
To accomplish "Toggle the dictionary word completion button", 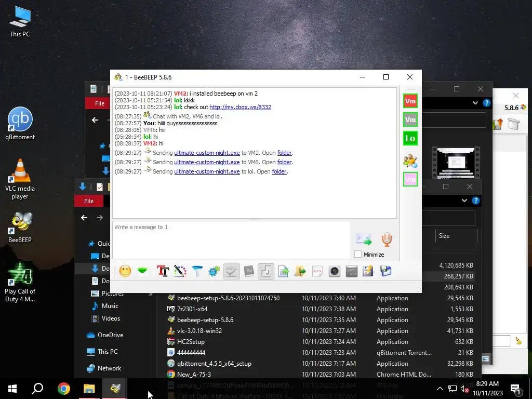I will click(x=249, y=271).
